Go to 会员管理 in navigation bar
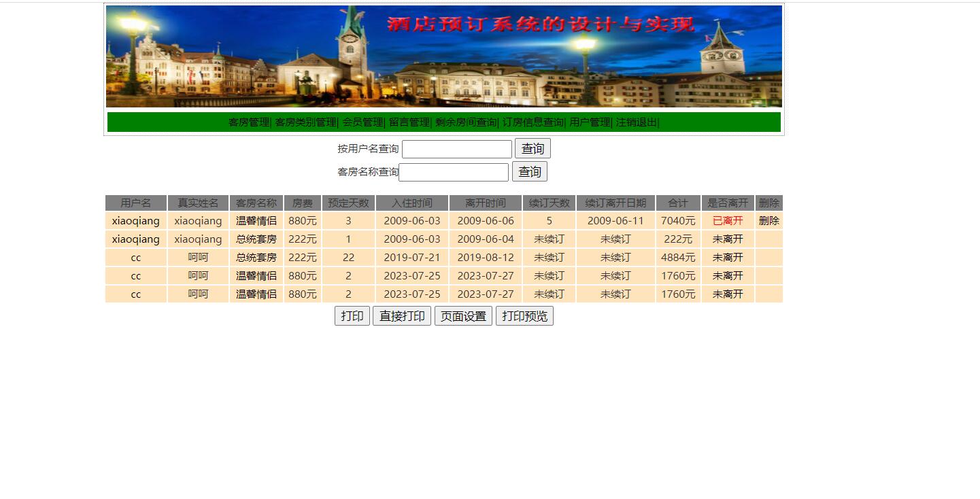 (362, 122)
